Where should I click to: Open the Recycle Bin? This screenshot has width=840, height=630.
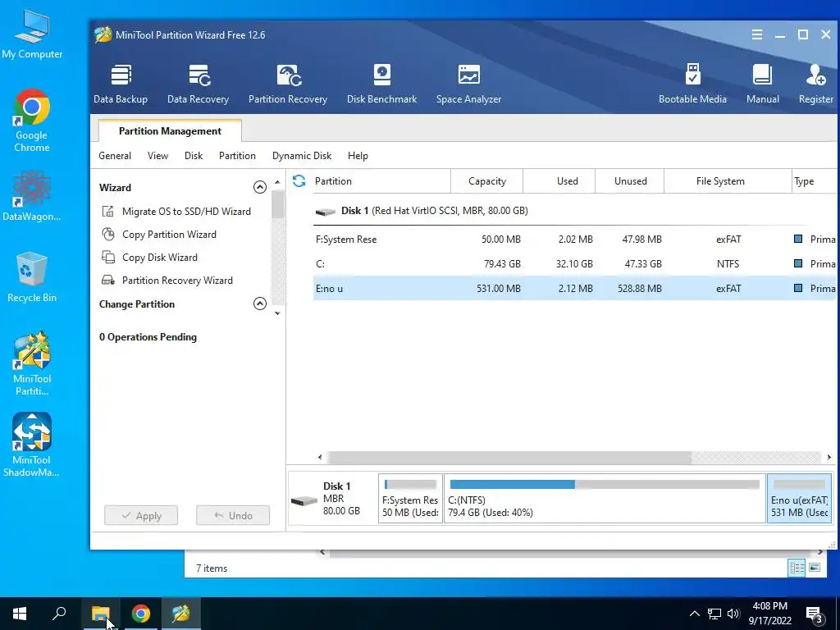coord(32,277)
